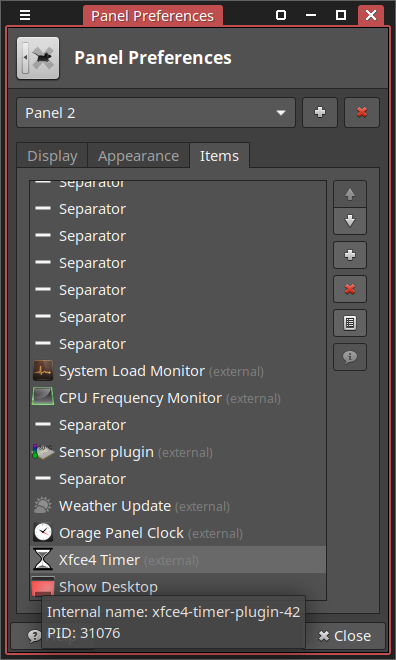Remove the selected panel with red X beside Panel 2

pyautogui.click(x=362, y=113)
